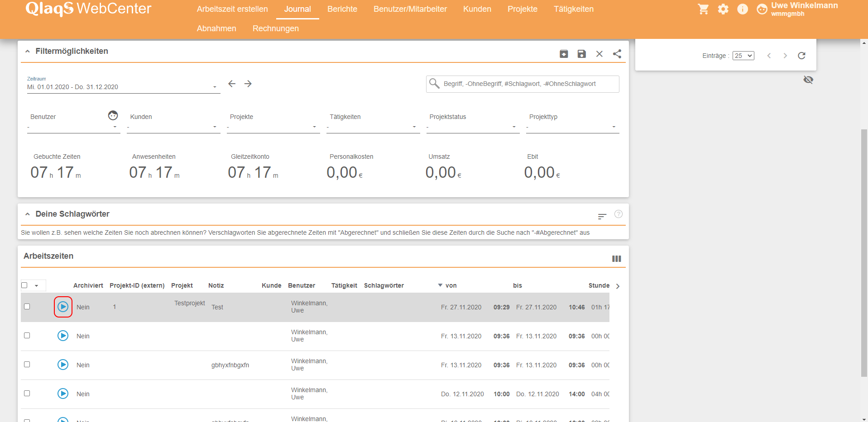
Task: Click the search magnifier icon
Action: 434,84
